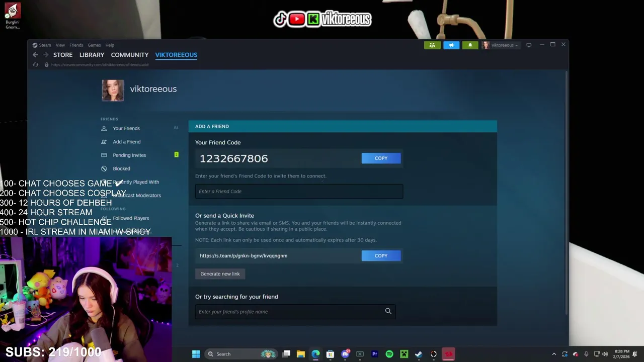This screenshot has height=362, width=644.
Task: Click the s.team quick invite URL
Action: (x=244, y=256)
